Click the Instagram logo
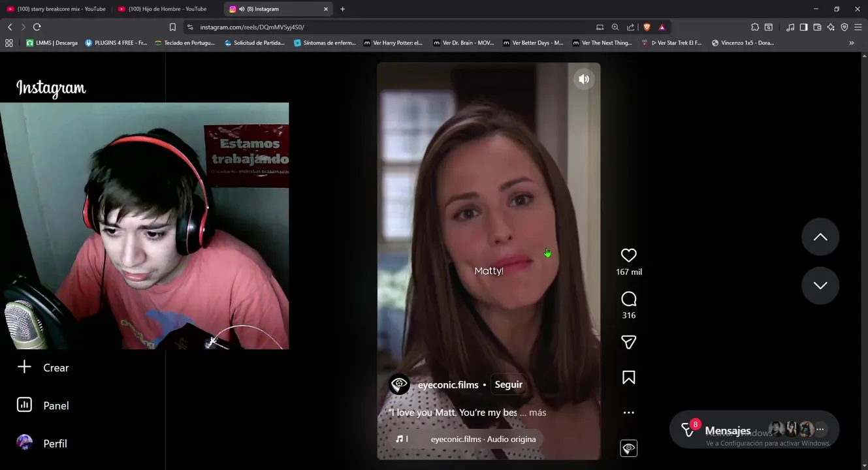Viewport: 868px width, 470px height. tap(51, 88)
